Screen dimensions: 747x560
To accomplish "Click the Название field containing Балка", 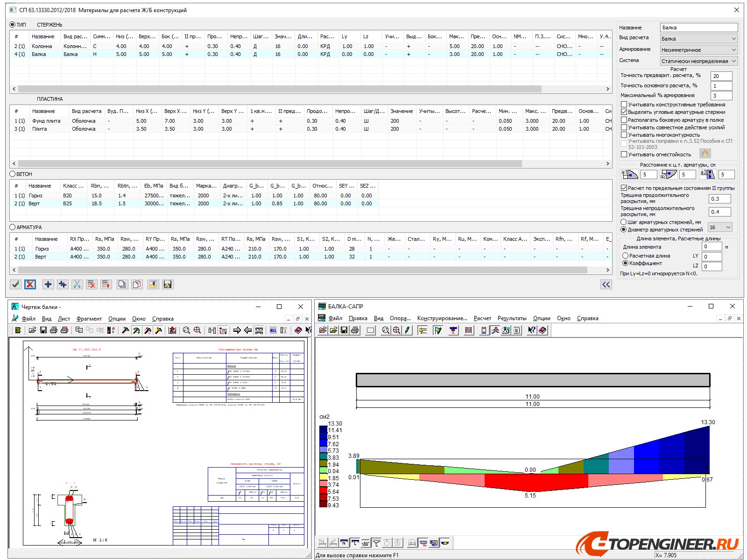I will click(x=698, y=28).
